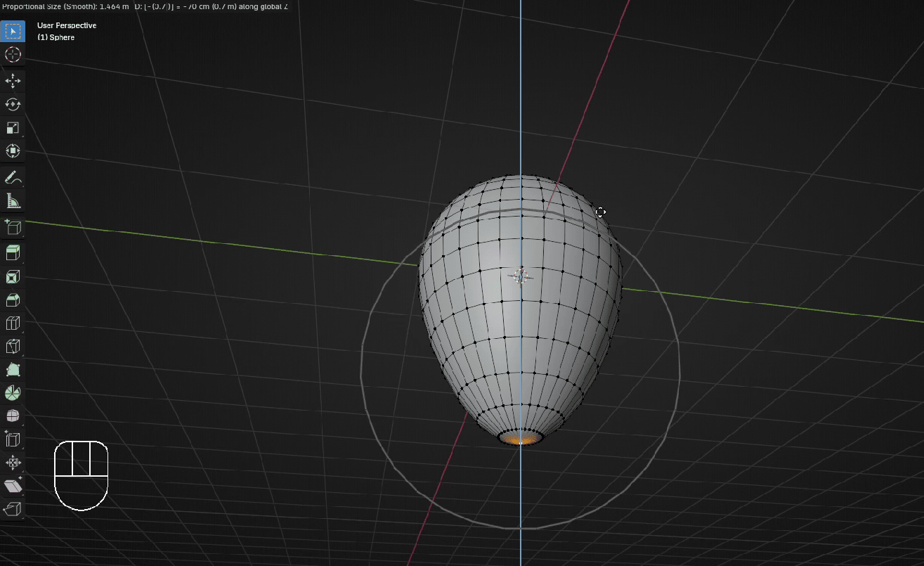Activate the Bevel tool
Viewport: 924px width, 566px height.
[x=13, y=300]
